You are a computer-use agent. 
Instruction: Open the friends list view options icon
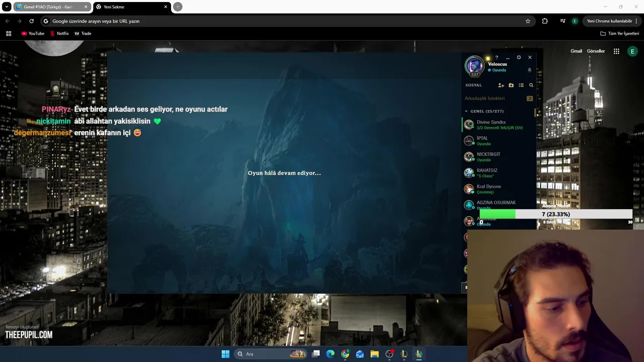pos(521,85)
